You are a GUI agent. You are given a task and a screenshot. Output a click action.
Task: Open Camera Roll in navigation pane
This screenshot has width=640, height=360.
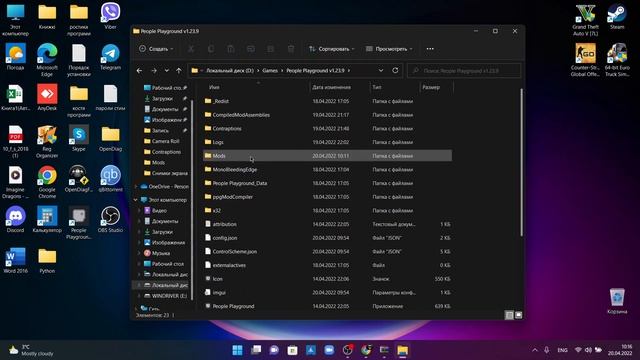(x=165, y=141)
